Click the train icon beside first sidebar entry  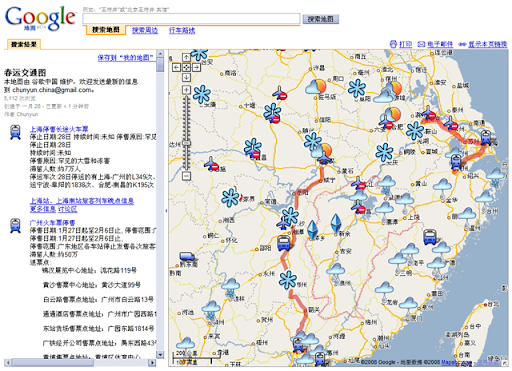coord(15,132)
